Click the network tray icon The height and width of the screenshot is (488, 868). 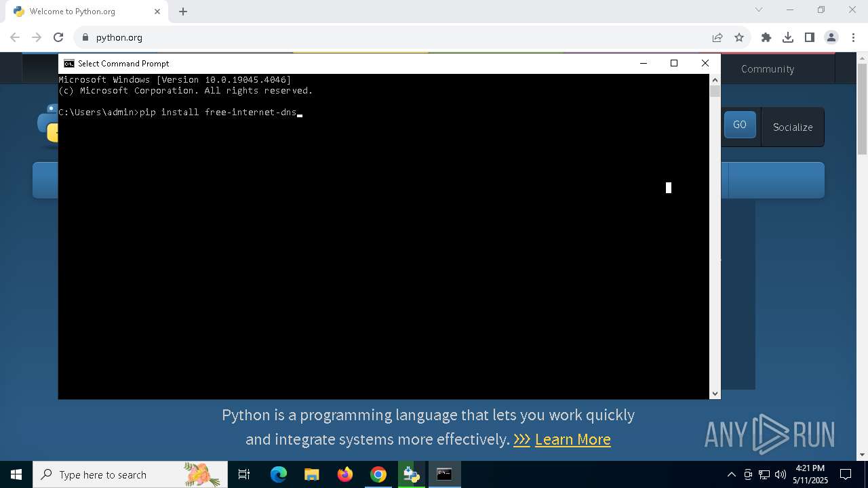(x=764, y=474)
